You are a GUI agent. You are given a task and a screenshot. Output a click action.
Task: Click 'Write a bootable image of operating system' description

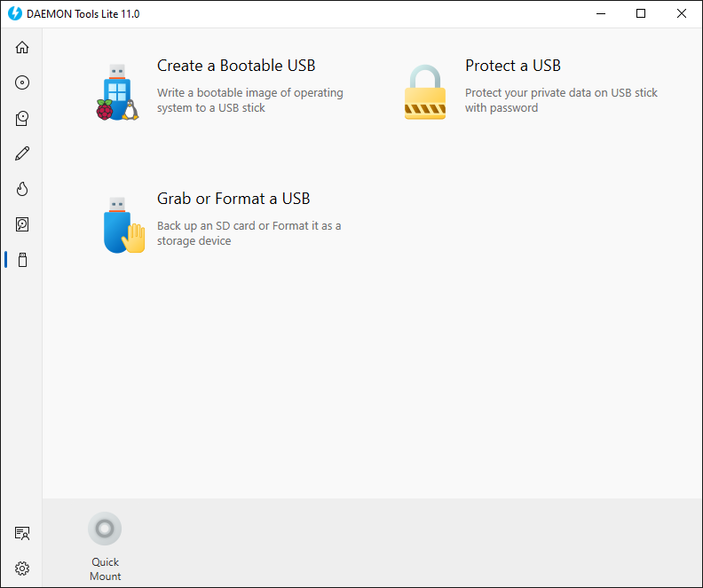click(x=249, y=100)
